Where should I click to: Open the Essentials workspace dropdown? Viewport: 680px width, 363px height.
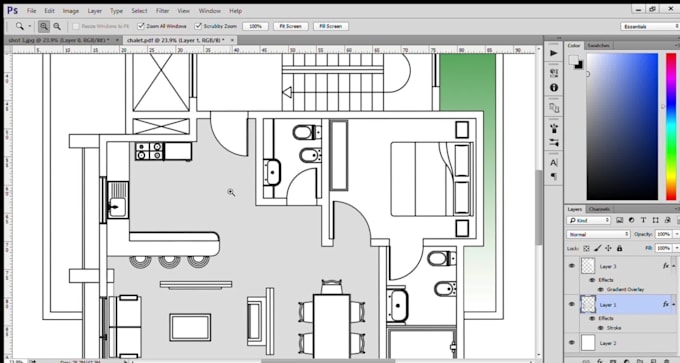650,27
